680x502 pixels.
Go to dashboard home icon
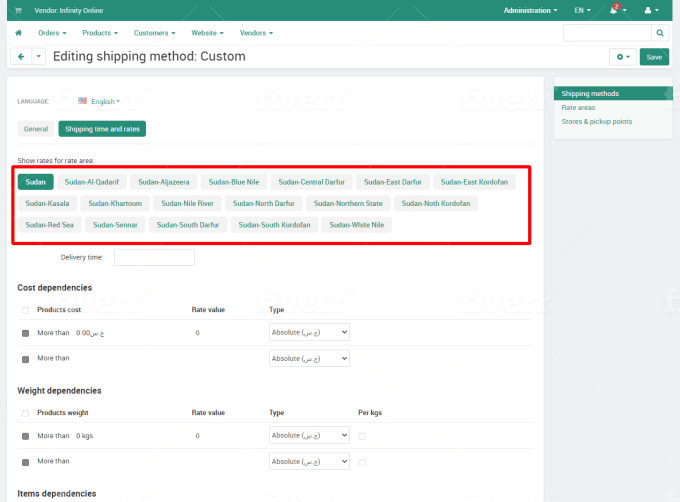[18, 33]
